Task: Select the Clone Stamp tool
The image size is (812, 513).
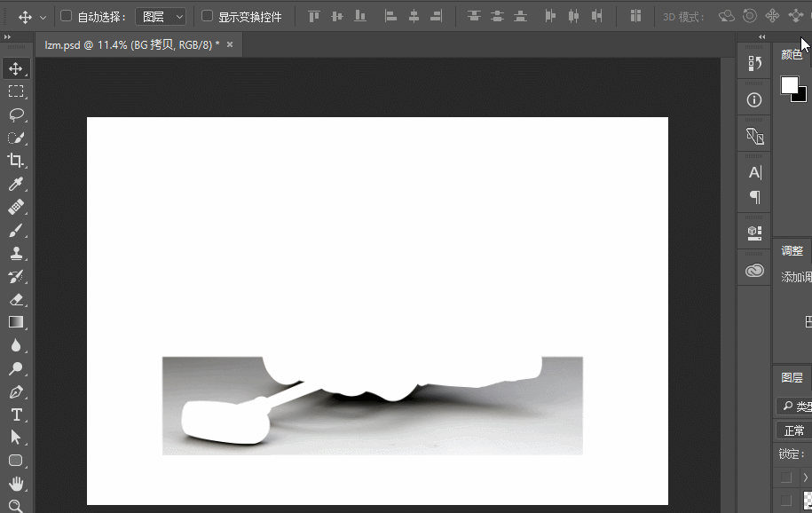Action: point(16,253)
